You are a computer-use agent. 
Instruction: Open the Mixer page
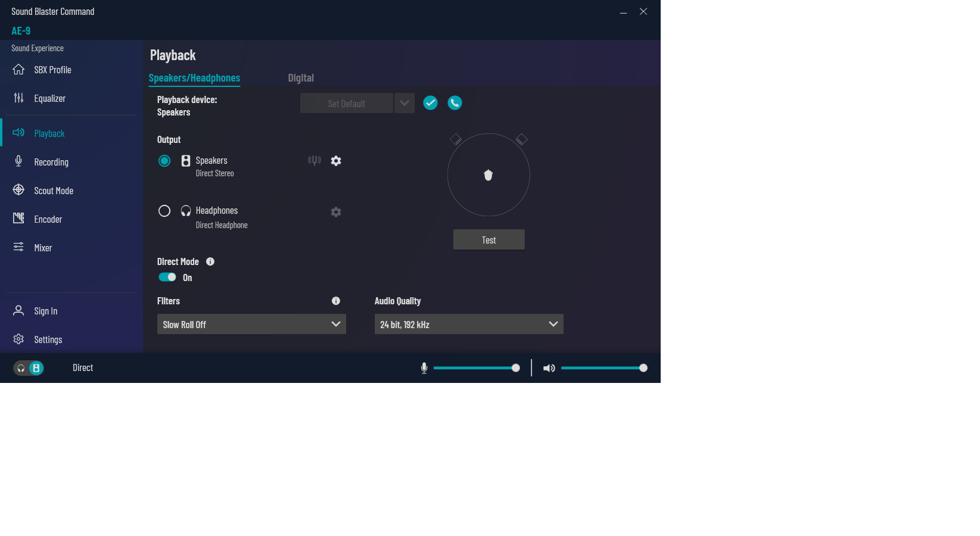pyautogui.click(x=43, y=248)
